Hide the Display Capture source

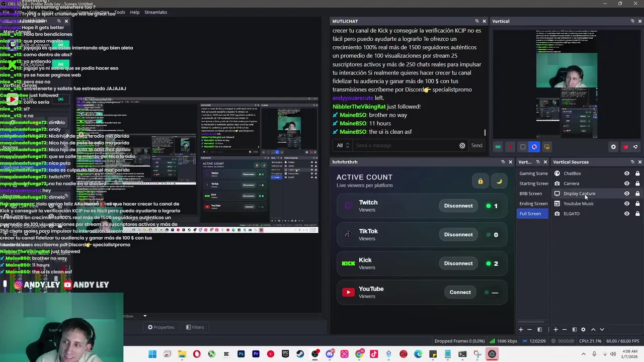[626, 194]
